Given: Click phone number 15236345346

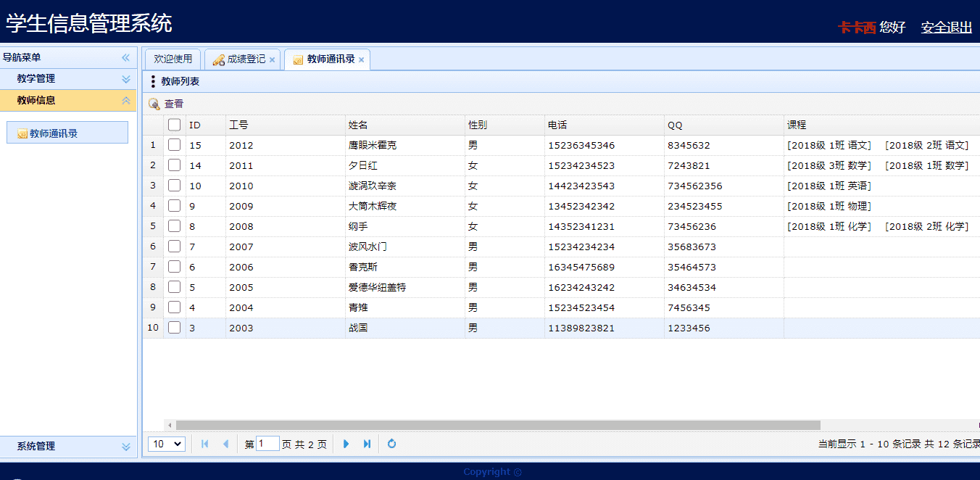Looking at the screenshot, I should (581, 145).
